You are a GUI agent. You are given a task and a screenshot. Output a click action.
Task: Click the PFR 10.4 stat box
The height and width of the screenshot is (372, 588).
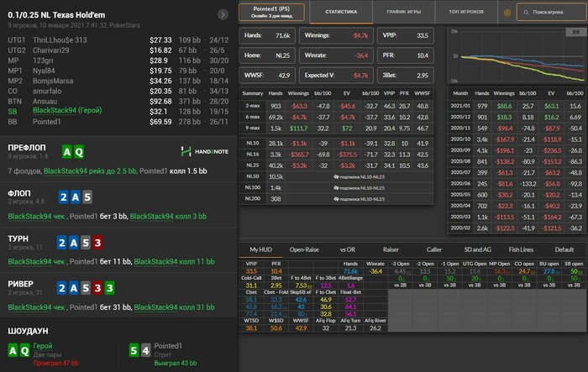tap(406, 55)
